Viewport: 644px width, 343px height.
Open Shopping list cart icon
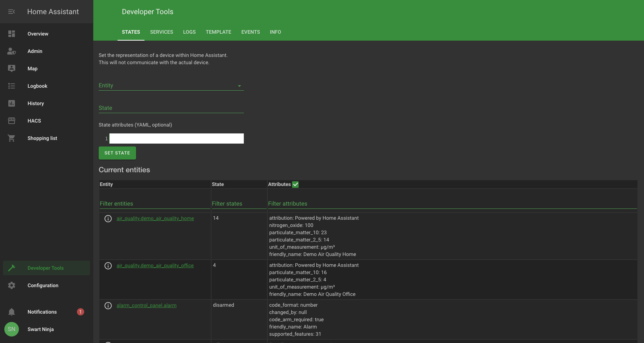click(12, 138)
